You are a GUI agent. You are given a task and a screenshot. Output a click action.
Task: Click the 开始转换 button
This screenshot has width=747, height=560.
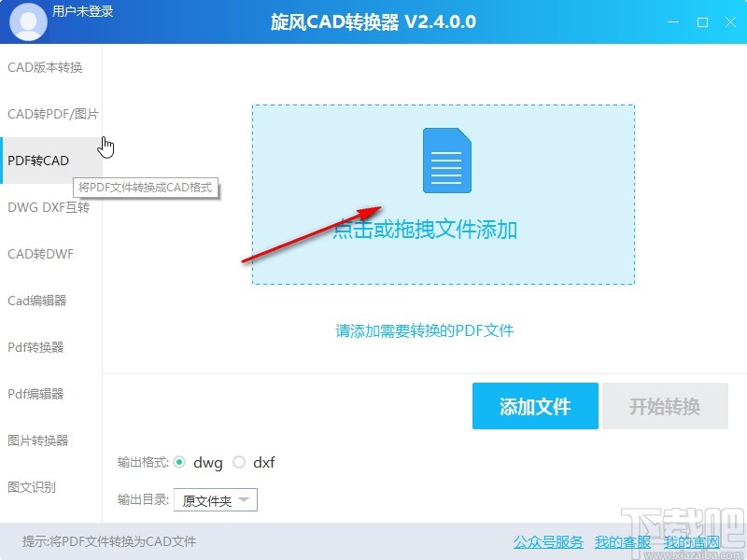pos(666,406)
